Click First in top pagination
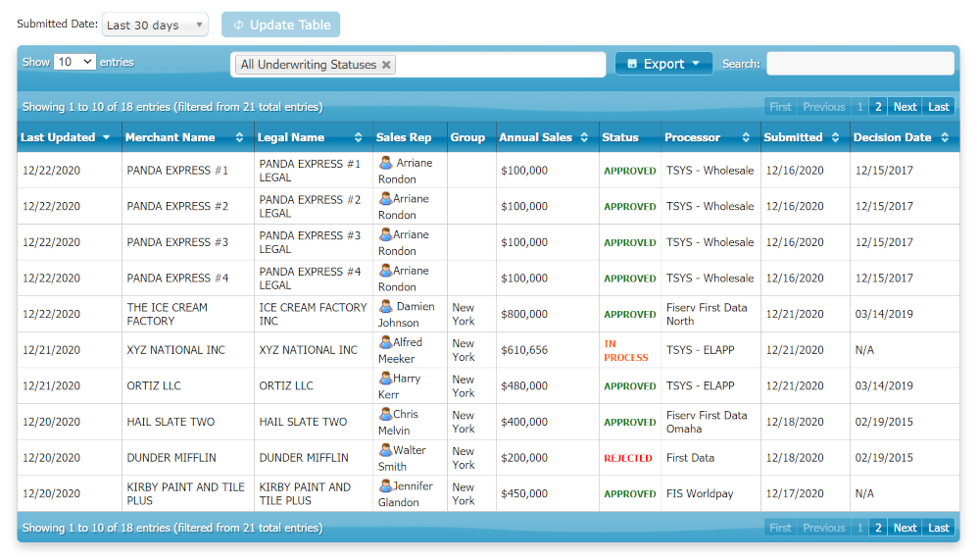Viewport: 980px width, 560px height. [780, 107]
